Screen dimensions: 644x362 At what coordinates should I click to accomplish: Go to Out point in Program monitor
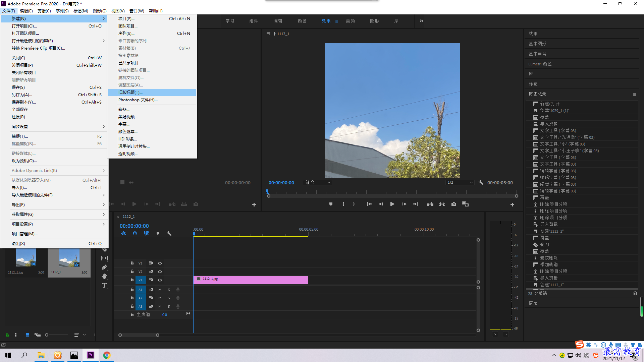[416, 204]
